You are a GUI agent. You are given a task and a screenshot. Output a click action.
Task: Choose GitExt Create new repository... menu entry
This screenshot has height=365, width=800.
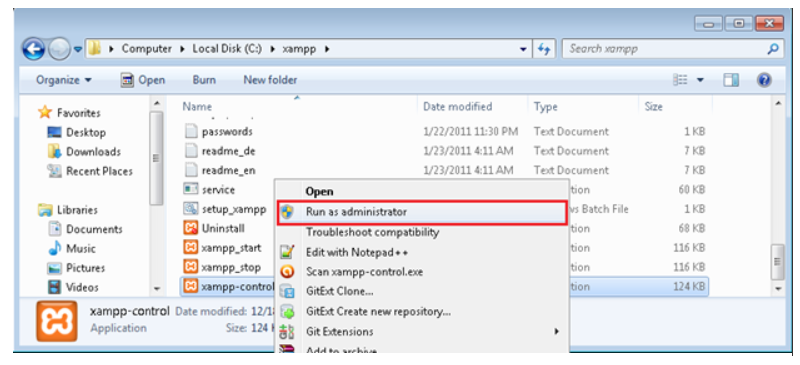pos(422,311)
